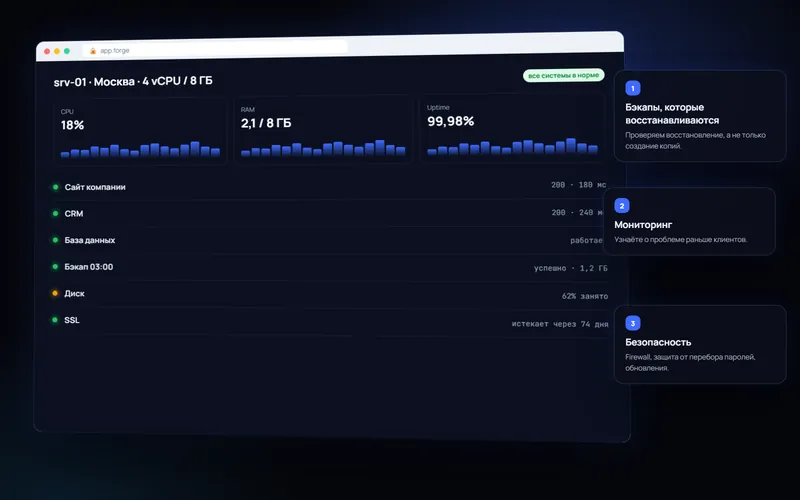Select the 'Сайт компании' service row

[x=330, y=186]
